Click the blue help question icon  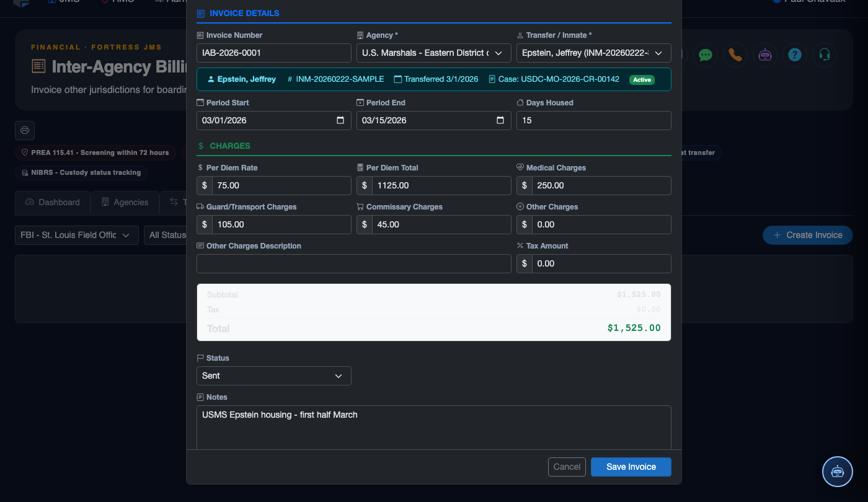click(795, 55)
